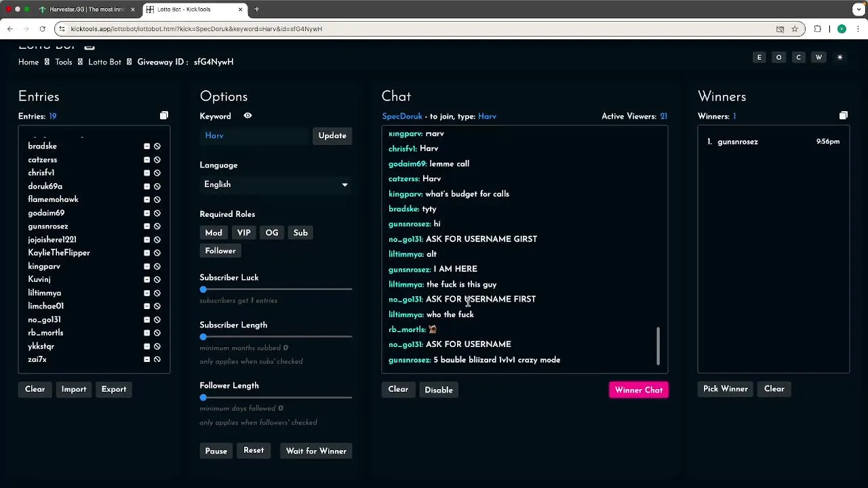Clear the entries list

[35, 389]
